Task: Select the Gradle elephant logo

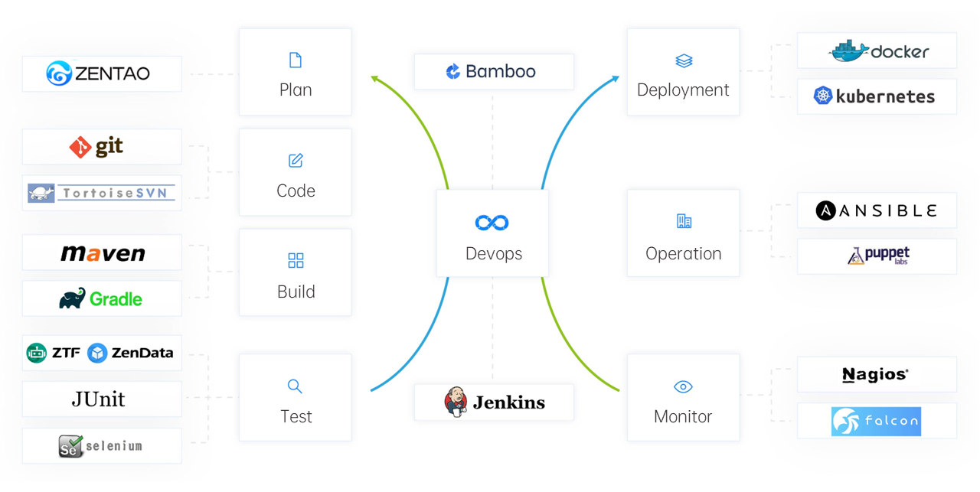Action: point(73,299)
